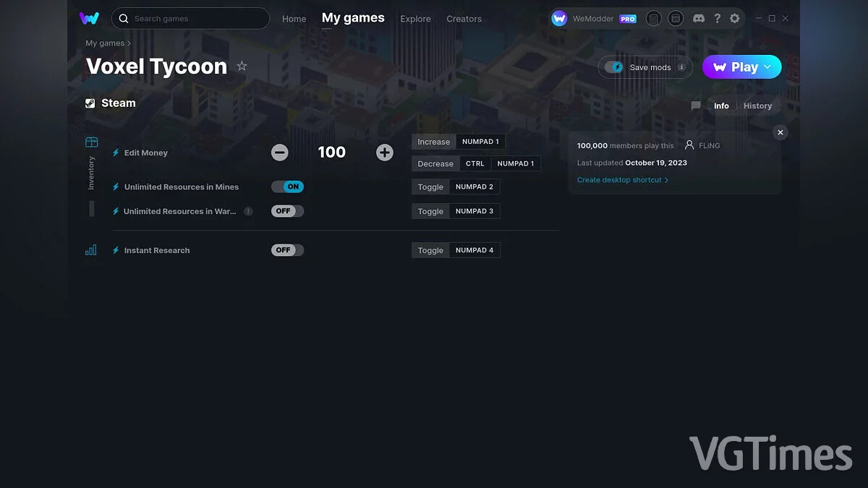Click NUMPAD 1 Increase hotkey

pos(480,142)
